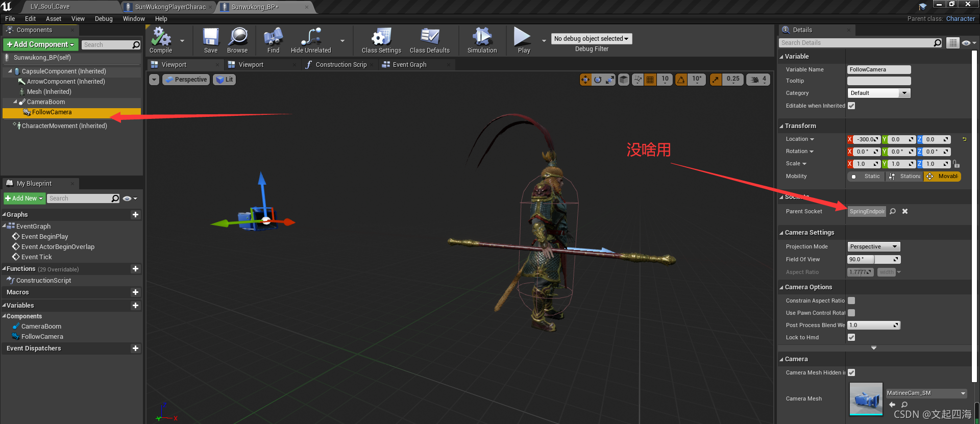Viewport: 980px width, 424px height.
Task: Select the rotate gizmo mode icon
Action: click(x=598, y=80)
